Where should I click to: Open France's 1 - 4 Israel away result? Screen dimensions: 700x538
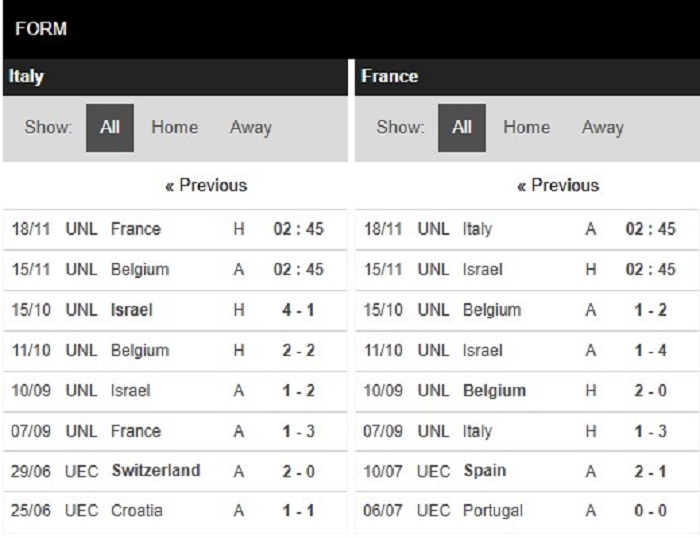click(527, 350)
